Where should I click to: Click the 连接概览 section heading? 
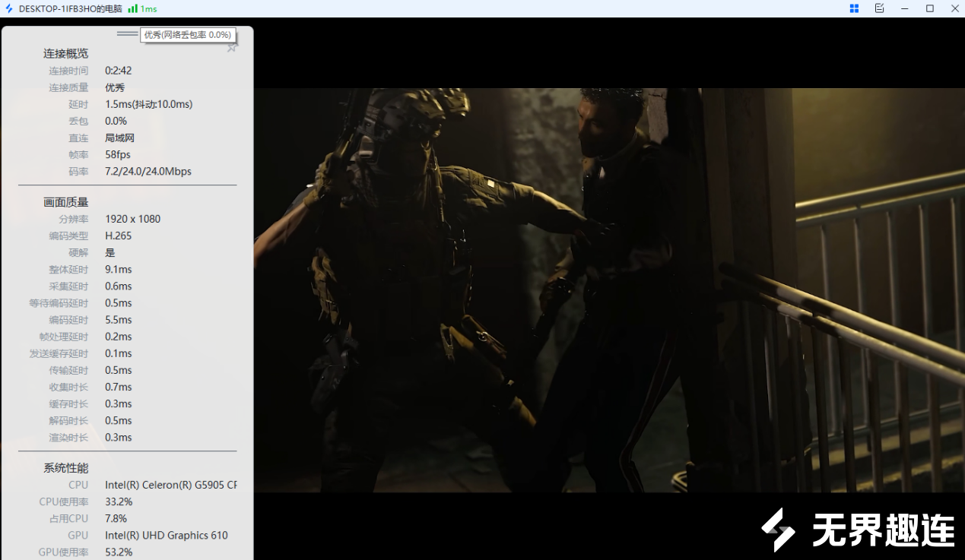(65, 53)
